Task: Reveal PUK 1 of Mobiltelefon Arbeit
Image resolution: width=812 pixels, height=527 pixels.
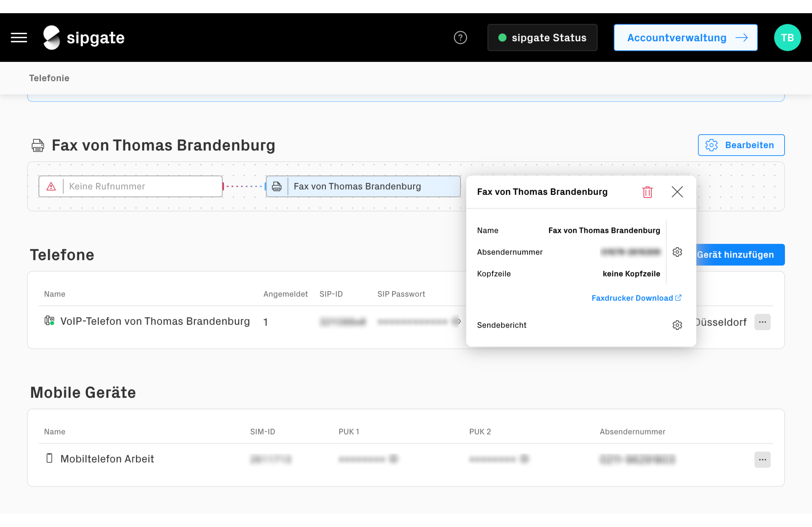Action: (x=393, y=459)
